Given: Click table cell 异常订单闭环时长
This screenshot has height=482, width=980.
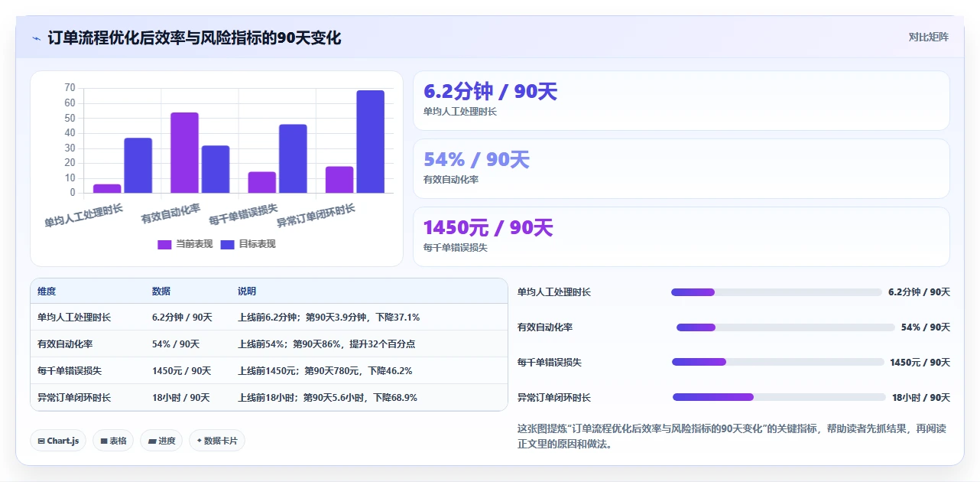Looking at the screenshot, I should click(x=74, y=398).
